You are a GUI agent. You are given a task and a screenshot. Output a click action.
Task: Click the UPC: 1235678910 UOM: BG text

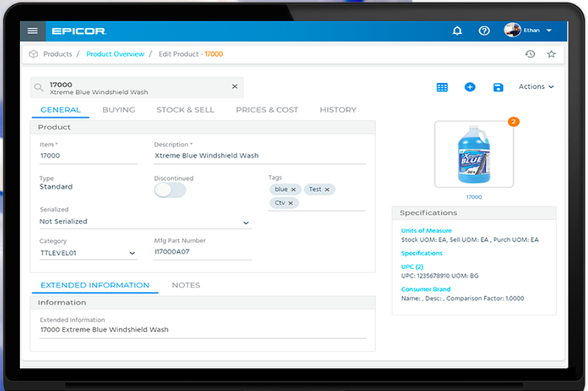[440, 276]
